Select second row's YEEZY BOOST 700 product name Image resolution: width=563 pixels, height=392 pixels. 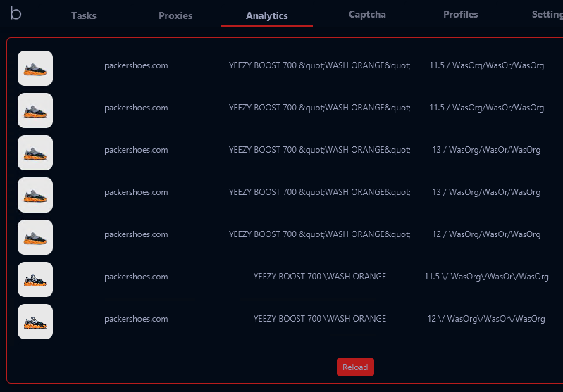pos(320,108)
